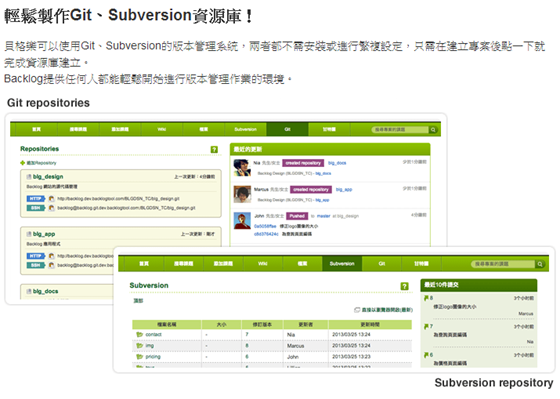The height and width of the screenshot is (399, 560).
Task: Click copy icon next to blg_design HTTP URL
Action: click(51, 199)
